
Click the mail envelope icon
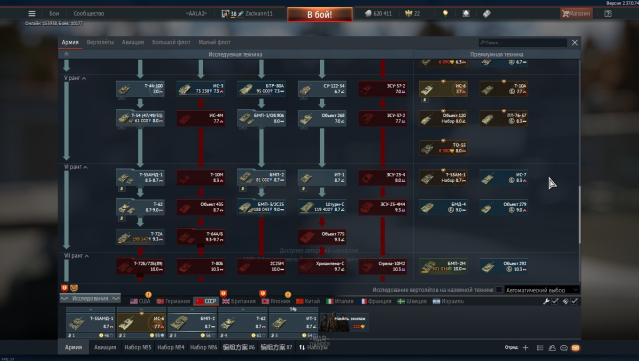tap(575, 348)
